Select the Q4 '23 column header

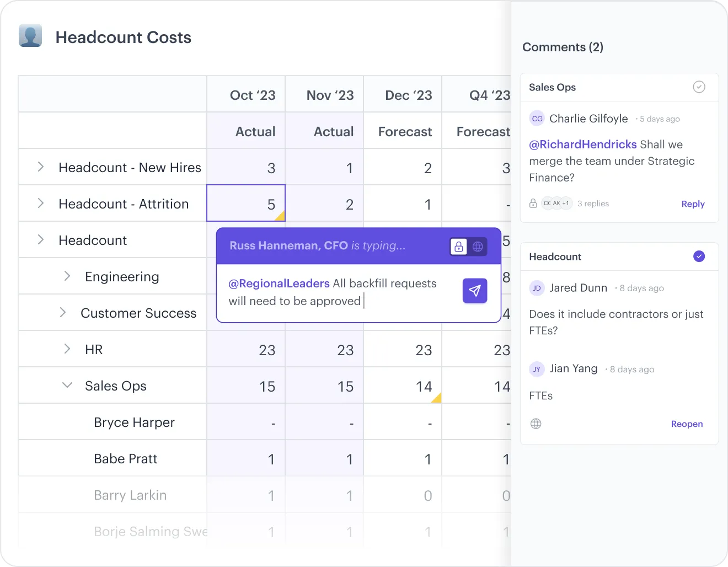[x=477, y=94]
